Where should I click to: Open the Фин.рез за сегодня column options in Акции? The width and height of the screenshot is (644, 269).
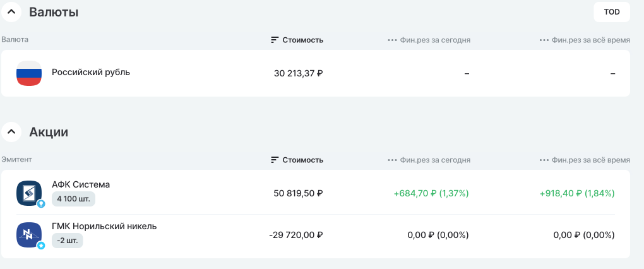[x=392, y=160]
